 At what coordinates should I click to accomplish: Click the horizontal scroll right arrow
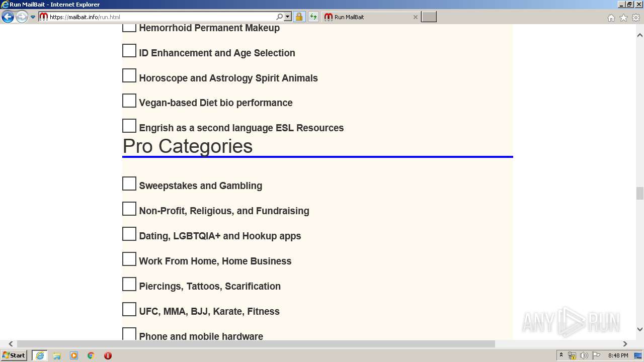click(x=625, y=344)
